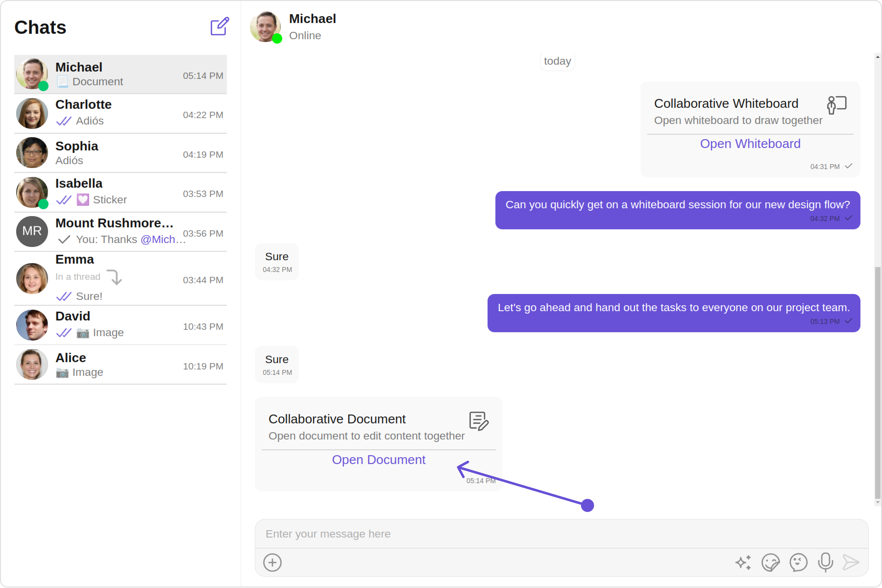Open the Mount Rushmore group chat

pos(120,231)
